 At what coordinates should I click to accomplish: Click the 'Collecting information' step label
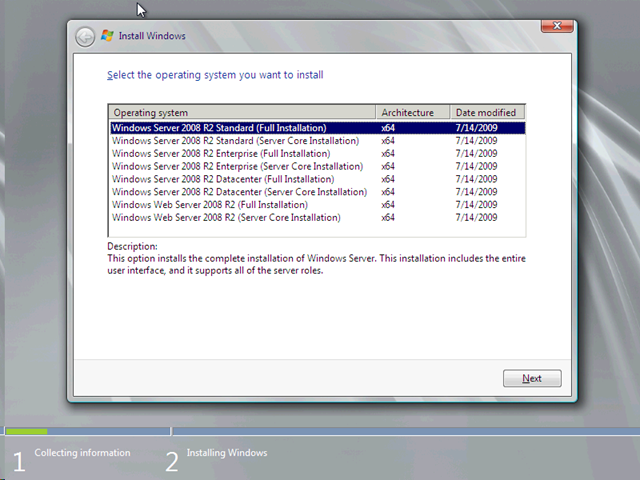(x=82, y=453)
